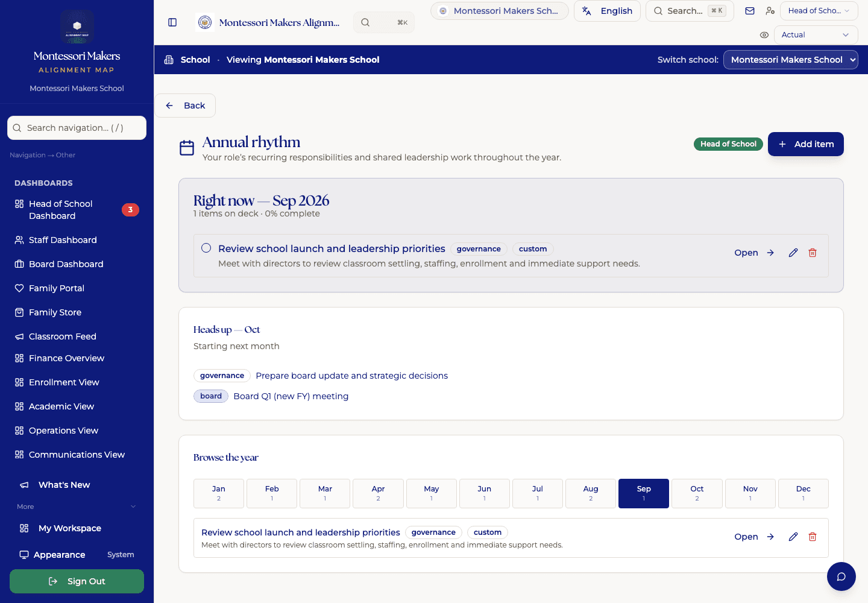The width and height of the screenshot is (868, 603).
Task: Select the Dec month tab
Action: pos(804,493)
